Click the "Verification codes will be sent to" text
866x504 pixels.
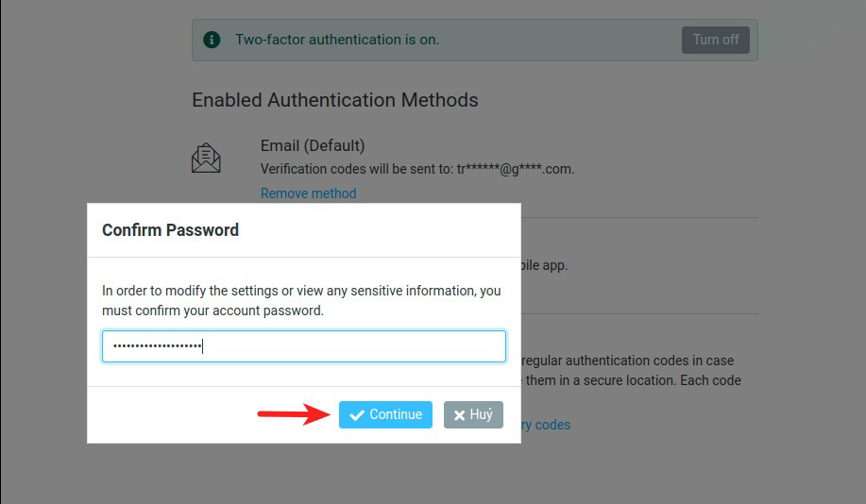point(357,170)
